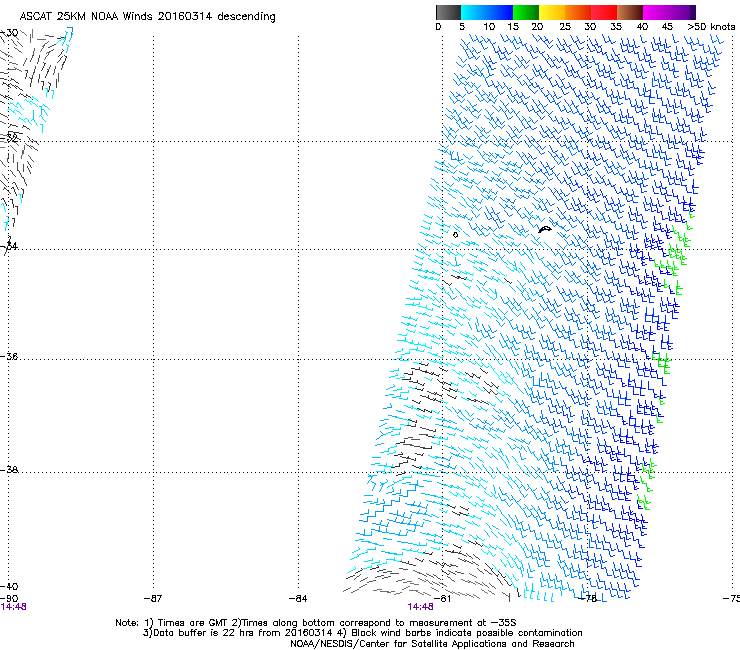The width and height of the screenshot is (740, 650).
Task: Click the -90 longitude axis label
Action: coord(9,599)
